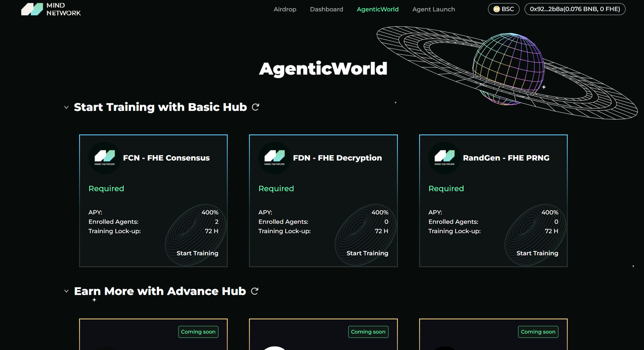Click the RandGen card Mind Network icon
Screen dimensions: 644x350
[445, 158]
